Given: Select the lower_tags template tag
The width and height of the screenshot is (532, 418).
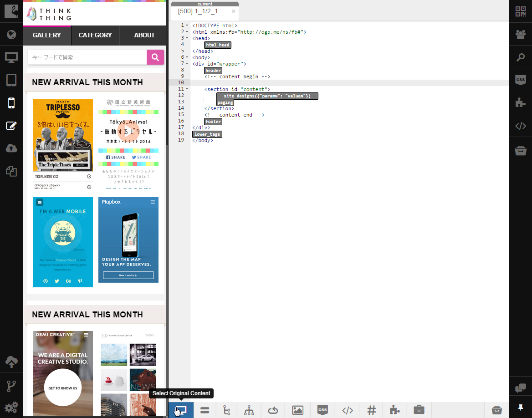Looking at the screenshot, I should coord(207,134).
